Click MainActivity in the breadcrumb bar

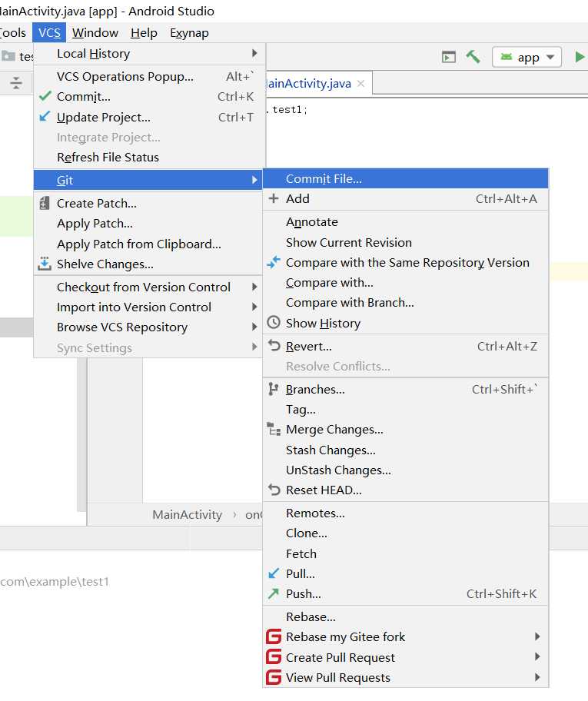[x=187, y=514]
